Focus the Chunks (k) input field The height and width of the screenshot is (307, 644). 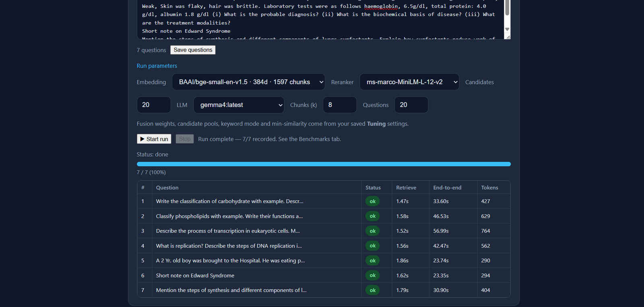340,105
